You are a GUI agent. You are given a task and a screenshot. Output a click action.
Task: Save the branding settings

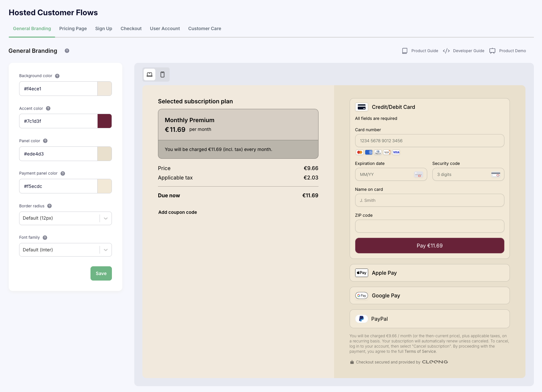click(101, 273)
